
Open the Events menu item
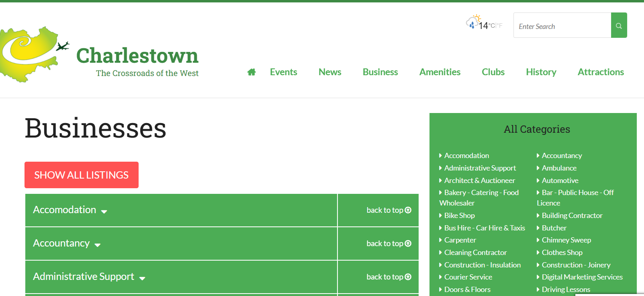point(283,72)
